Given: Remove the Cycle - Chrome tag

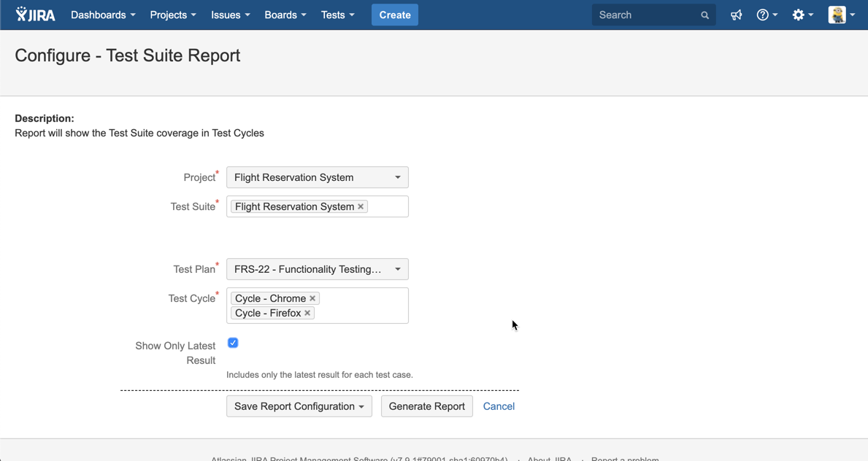Looking at the screenshot, I should [312, 298].
